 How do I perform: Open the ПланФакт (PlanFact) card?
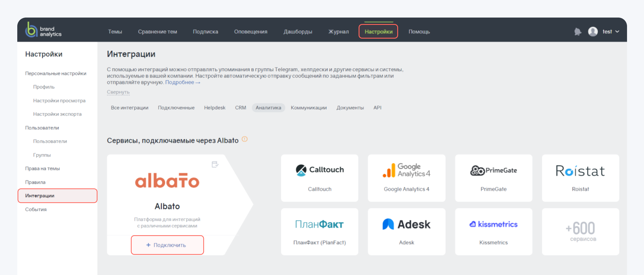(320, 232)
